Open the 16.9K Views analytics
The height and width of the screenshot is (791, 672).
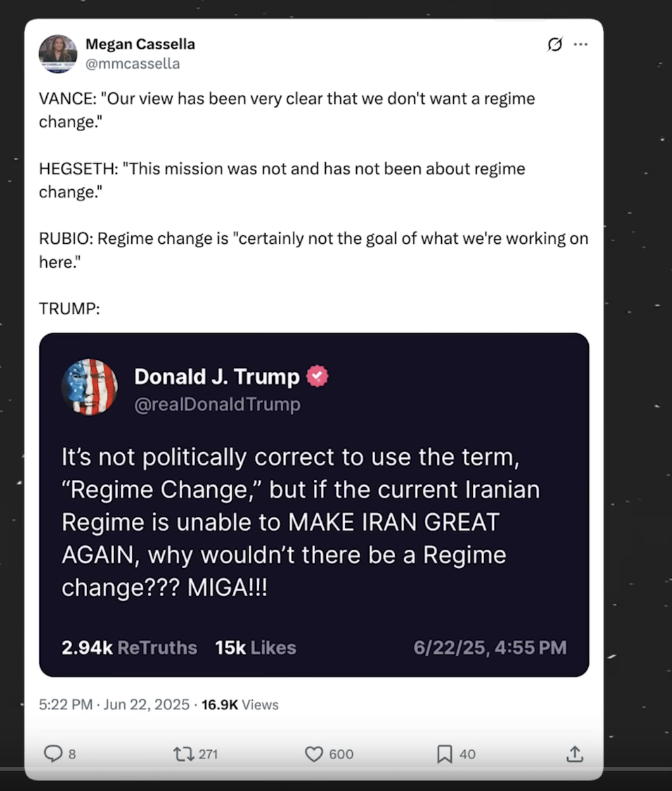coord(239,705)
